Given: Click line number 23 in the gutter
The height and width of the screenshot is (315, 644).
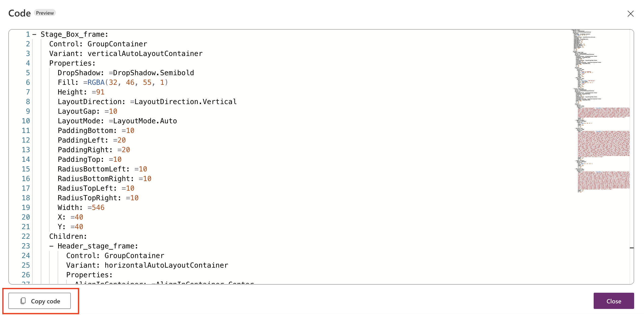Looking at the screenshot, I should (26, 246).
